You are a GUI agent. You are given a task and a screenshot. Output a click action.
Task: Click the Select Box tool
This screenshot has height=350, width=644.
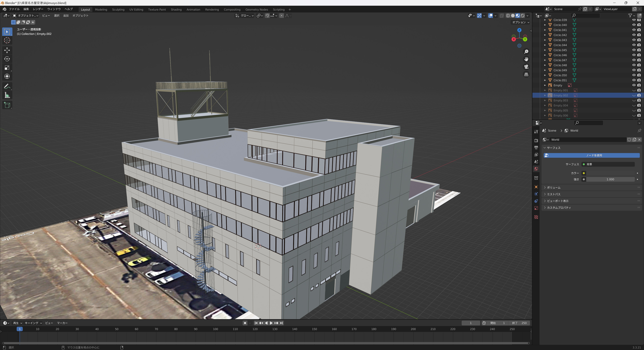point(7,32)
